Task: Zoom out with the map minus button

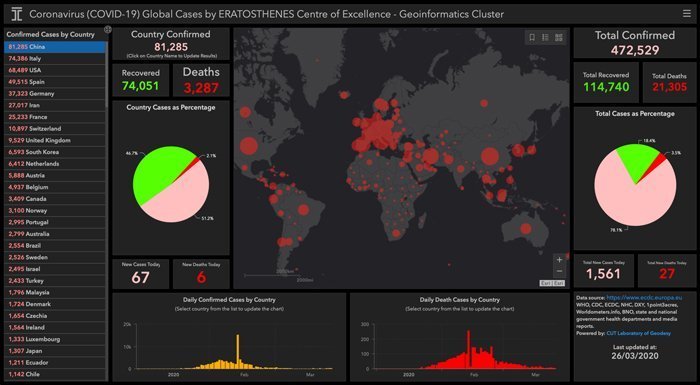Action: coord(559,271)
